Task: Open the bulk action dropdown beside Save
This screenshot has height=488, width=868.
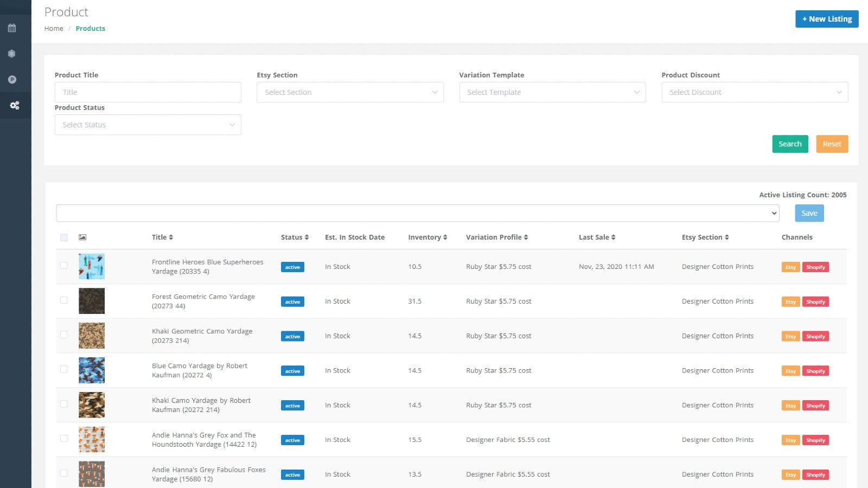Action: tap(418, 213)
